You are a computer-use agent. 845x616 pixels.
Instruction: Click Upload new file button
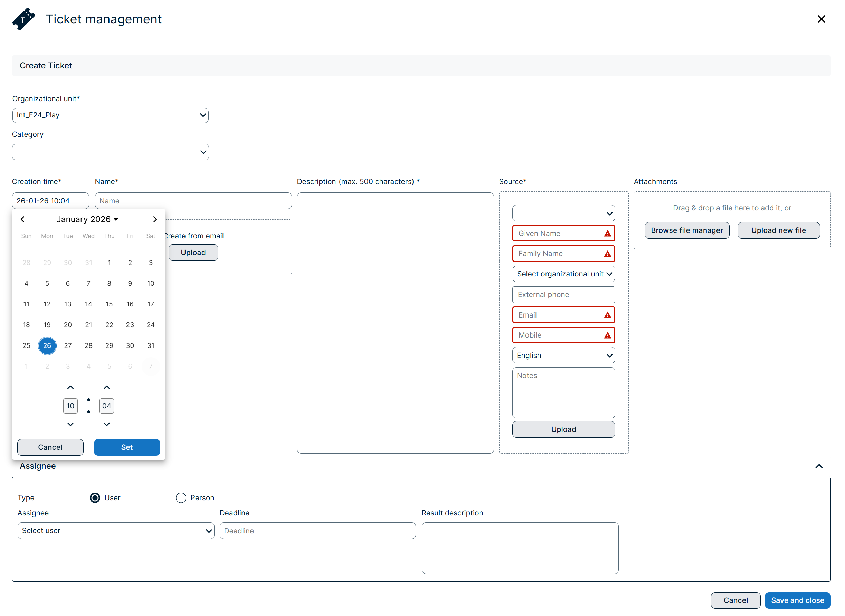coord(778,230)
